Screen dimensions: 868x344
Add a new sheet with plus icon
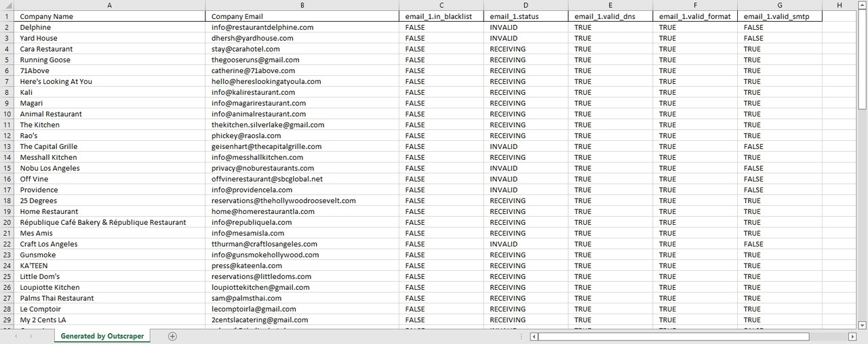[x=172, y=337]
